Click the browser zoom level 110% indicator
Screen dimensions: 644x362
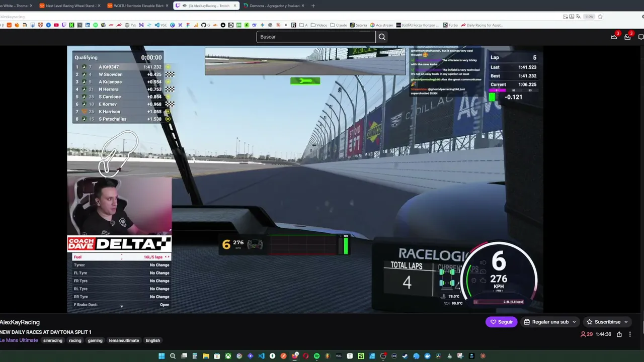589,17
